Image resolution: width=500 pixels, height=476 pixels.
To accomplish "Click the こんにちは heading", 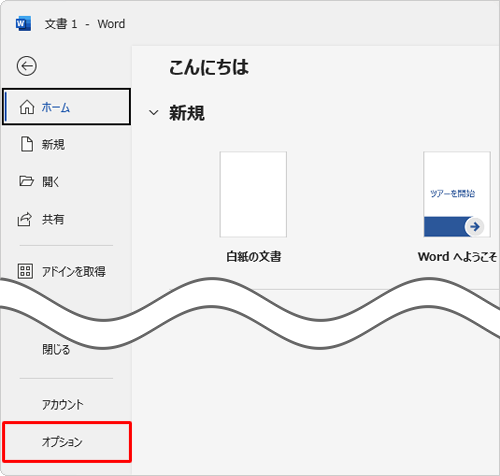I will coord(209,67).
